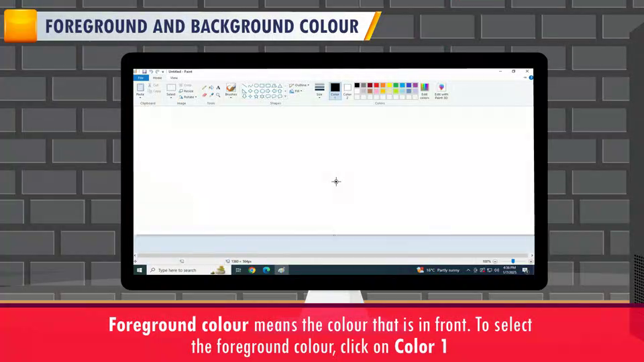Screen dimensions: 644x362
Task: Click Edit with Paint 3D icon
Action: (x=441, y=90)
